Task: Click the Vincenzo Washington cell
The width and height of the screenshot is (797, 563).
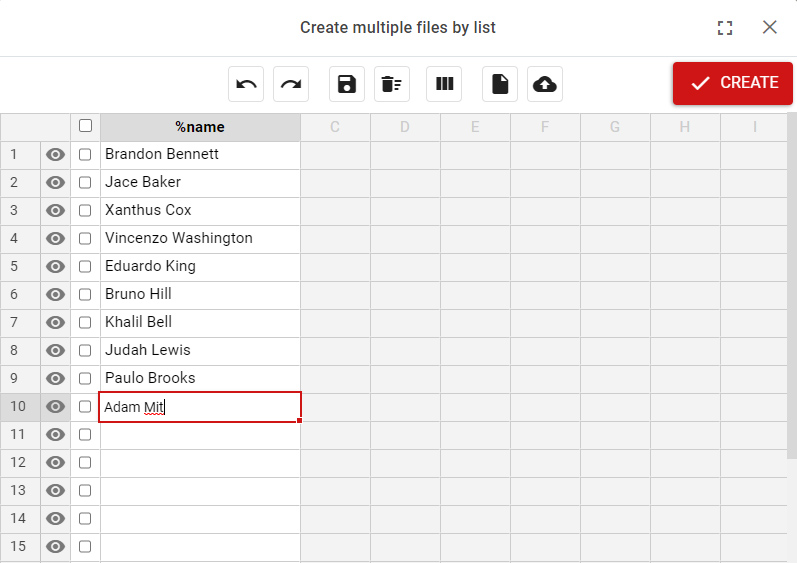Action: [x=200, y=239]
